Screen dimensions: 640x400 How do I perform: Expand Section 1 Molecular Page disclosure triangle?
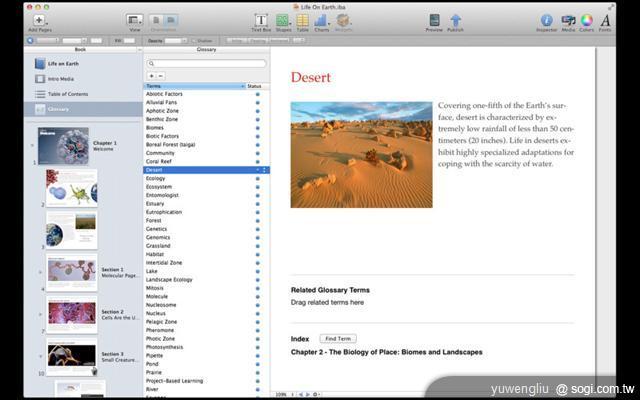[x=40, y=272]
